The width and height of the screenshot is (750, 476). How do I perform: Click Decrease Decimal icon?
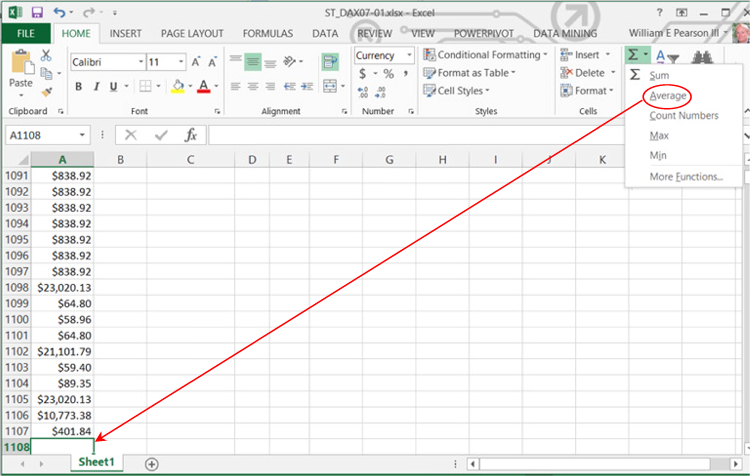coord(381,92)
